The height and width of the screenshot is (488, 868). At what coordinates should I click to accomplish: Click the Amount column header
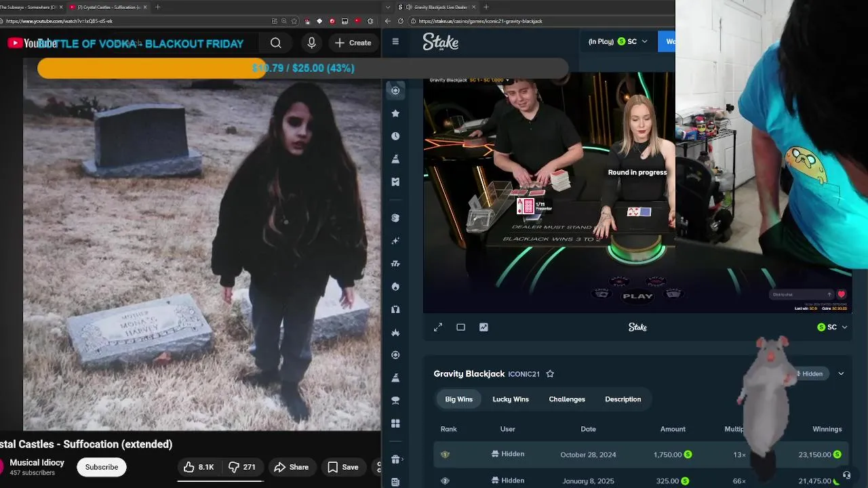(x=673, y=429)
